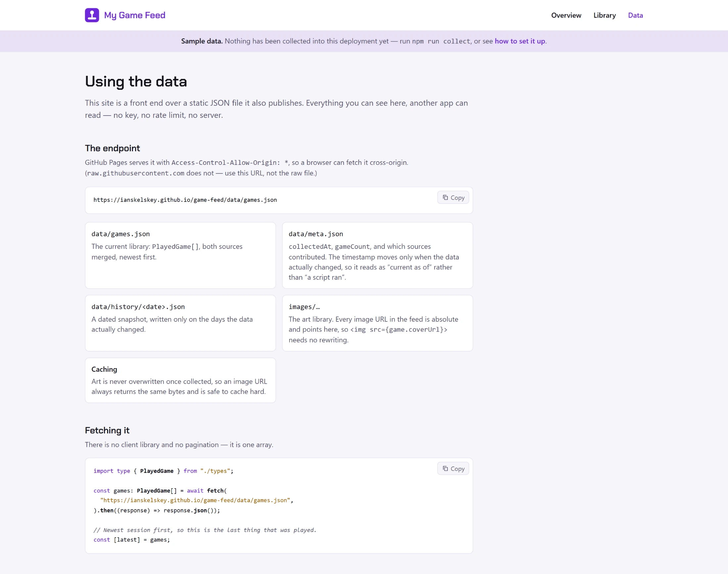Image resolution: width=728 pixels, height=574 pixels.
Task: Select the Data nav item
Action: click(635, 15)
